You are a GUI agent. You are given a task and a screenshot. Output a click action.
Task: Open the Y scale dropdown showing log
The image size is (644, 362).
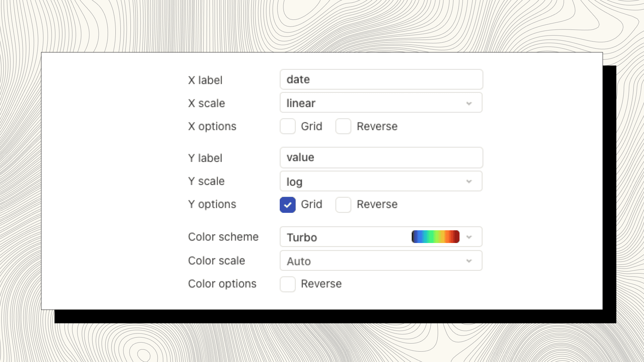click(x=381, y=181)
